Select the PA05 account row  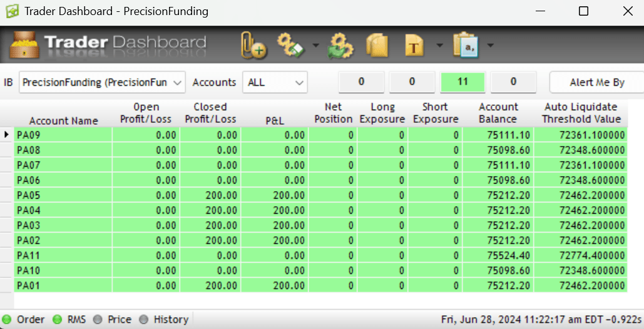click(321, 195)
